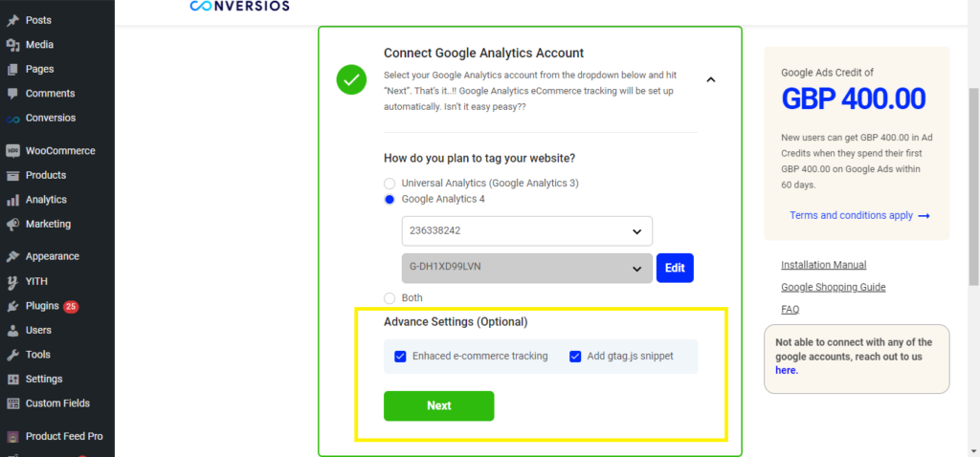
Task: Click the YITH icon in sidebar
Action: [x=12, y=282]
